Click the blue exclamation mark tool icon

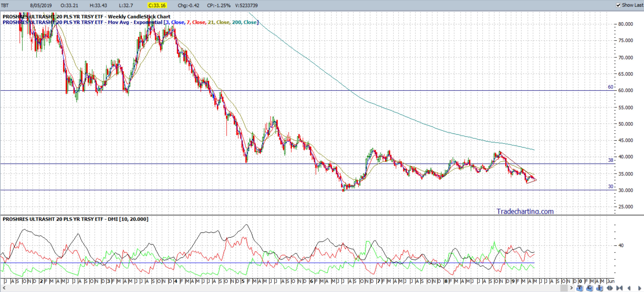[x=600, y=288]
